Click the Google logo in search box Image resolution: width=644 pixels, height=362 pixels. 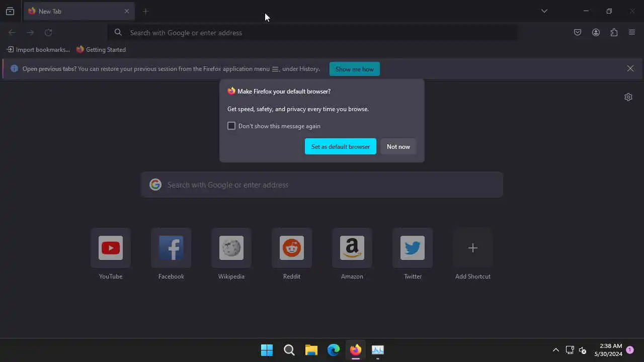click(155, 185)
